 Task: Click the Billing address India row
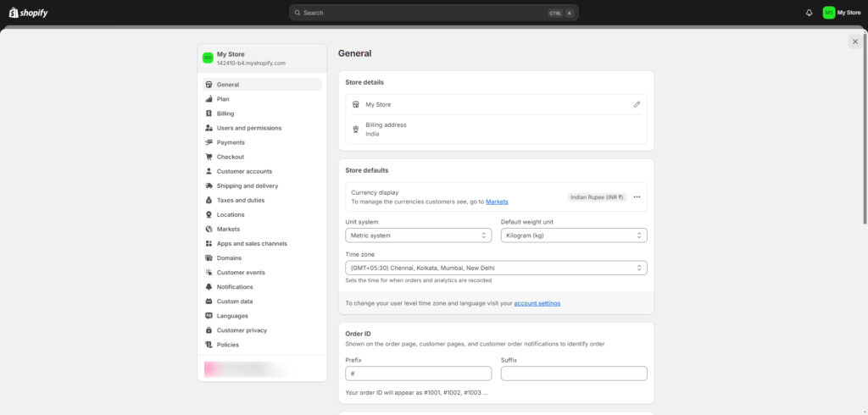(496, 130)
